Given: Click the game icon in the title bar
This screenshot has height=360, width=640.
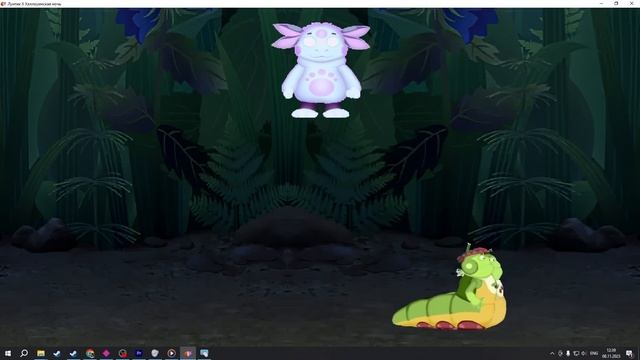Looking at the screenshot, I should tap(3, 4).
